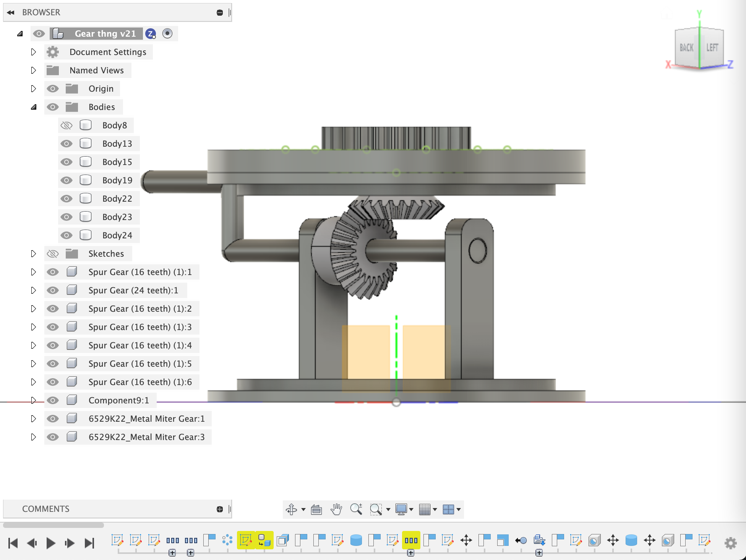Viewport: 746px width, 560px height.
Task: Toggle visibility of Sketches folder
Action: [x=53, y=254]
